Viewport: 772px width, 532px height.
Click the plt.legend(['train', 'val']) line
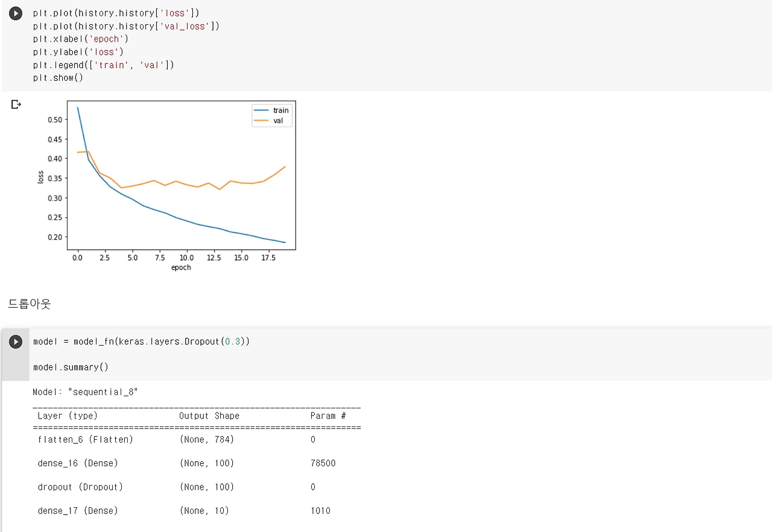104,65
